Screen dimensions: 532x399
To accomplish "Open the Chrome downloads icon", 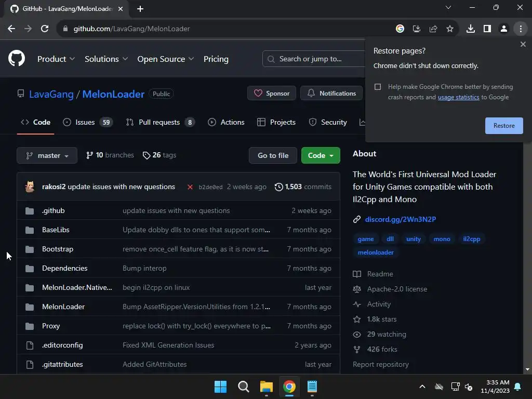I will click(471, 29).
